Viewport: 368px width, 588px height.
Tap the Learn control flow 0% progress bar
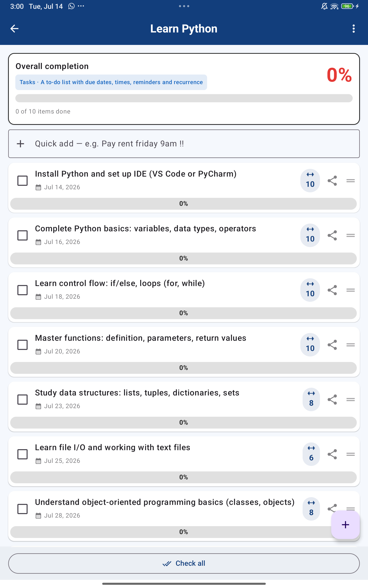183,313
